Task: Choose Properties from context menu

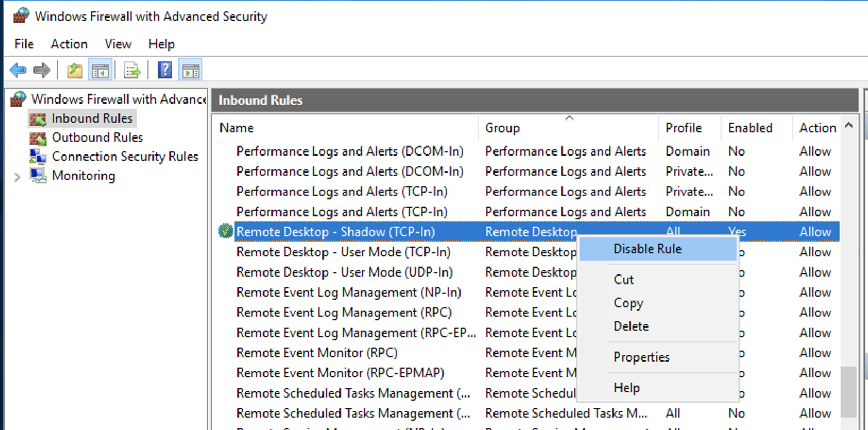Action: click(658, 357)
